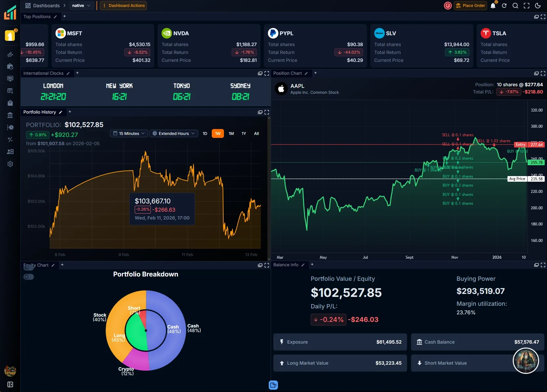Add a tab next to Top Positions
Viewport: 547px width, 392px height.
point(65,16)
